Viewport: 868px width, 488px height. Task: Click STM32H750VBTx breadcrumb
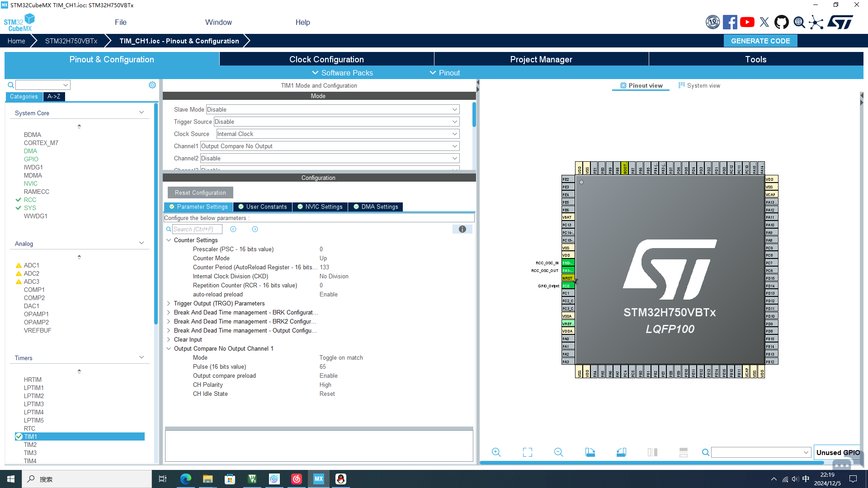(x=71, y=41)
